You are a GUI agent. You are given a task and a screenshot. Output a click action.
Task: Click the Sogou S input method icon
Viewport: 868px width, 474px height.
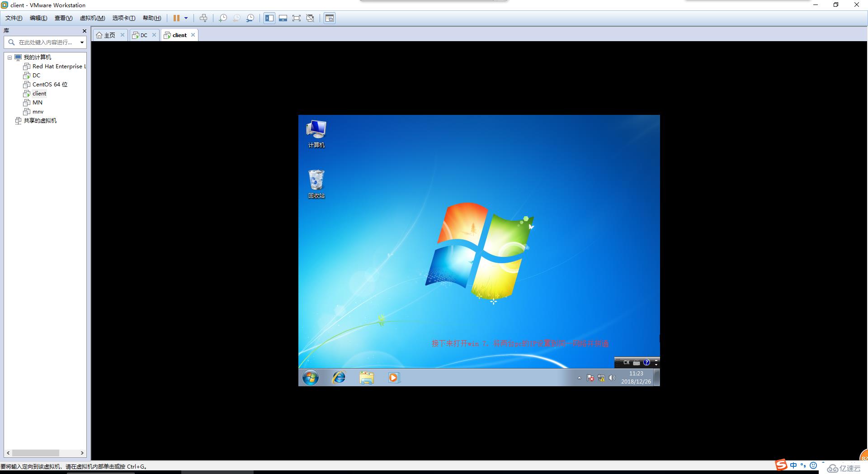(781, 465)
